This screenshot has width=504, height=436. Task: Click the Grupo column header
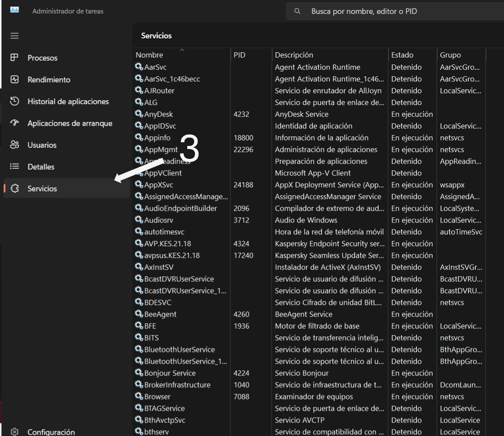tap(450, 55)
